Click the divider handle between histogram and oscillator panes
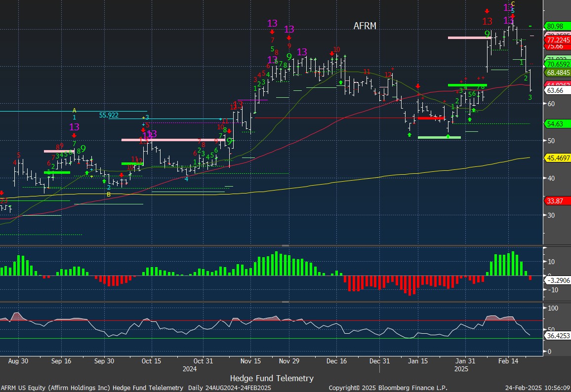The width and height of the screenshot is (571, 392). pos(285,302)
